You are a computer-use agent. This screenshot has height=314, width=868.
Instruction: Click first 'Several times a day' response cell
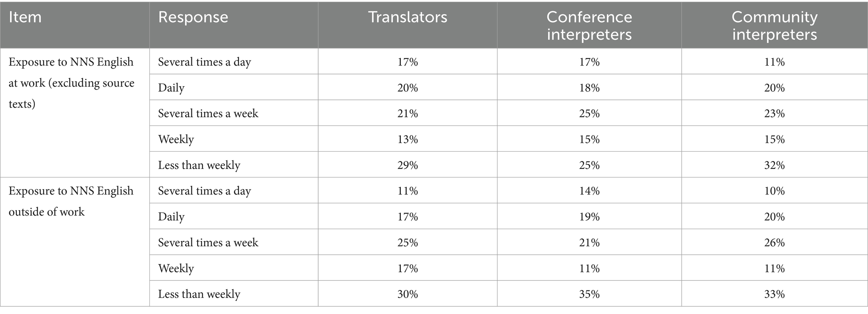(x=234, y=61)
